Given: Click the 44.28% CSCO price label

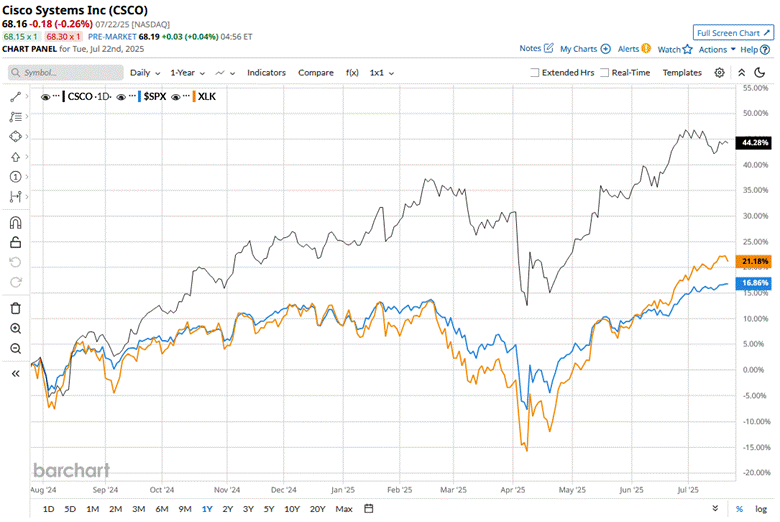Looking at the screenshot, I should (x=754, y=142).
